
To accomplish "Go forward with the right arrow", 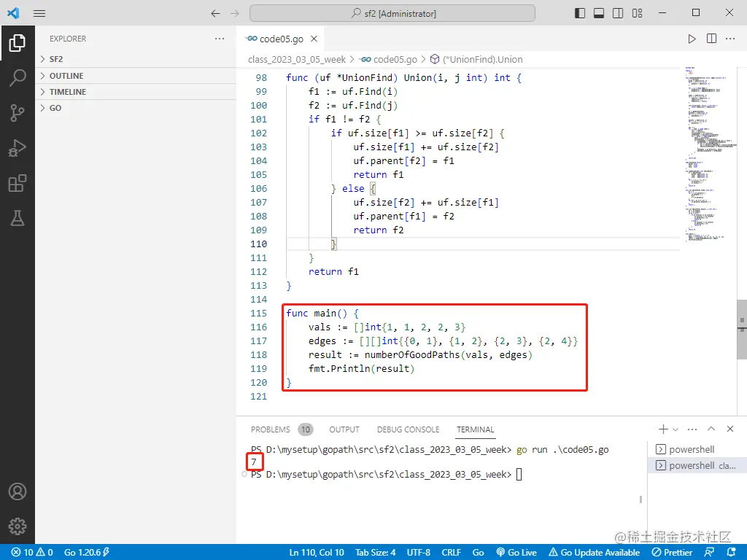I will point(235,13).
